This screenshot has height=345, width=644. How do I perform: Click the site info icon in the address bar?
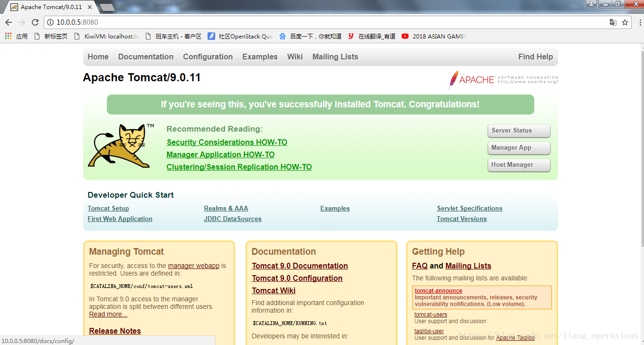(50, 22)
